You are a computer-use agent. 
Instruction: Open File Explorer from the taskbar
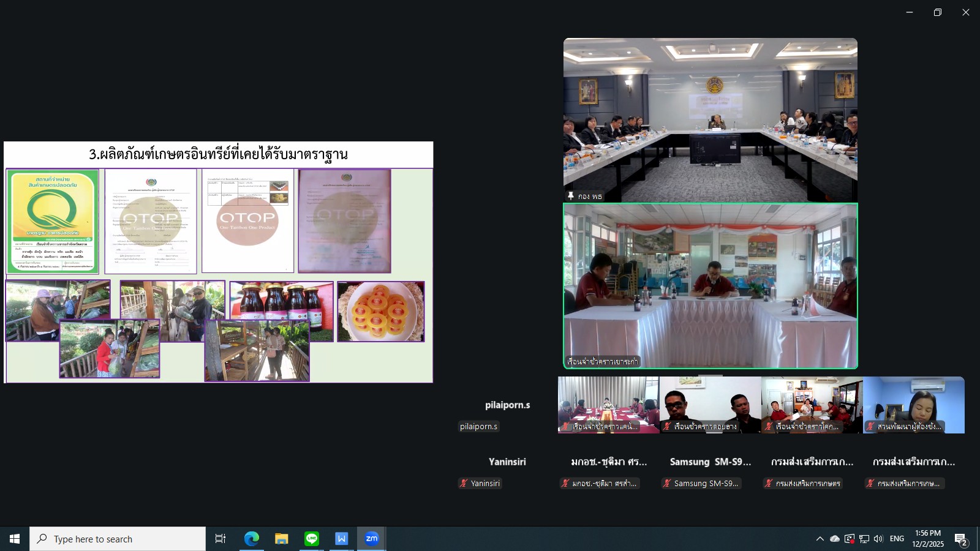[282, 539]
